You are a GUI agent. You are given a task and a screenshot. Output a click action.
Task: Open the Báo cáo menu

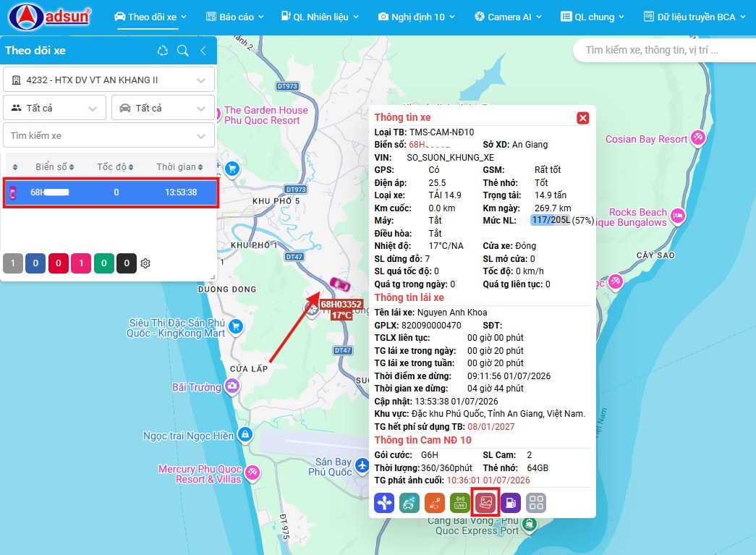235,17
